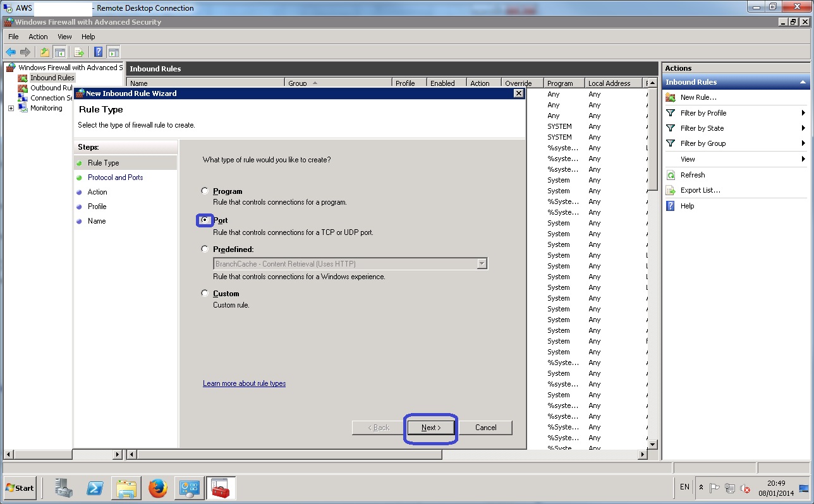Collapse the Inbound Rules actions section arrow
Screen dimensions: 814x504
click(803, 82)
